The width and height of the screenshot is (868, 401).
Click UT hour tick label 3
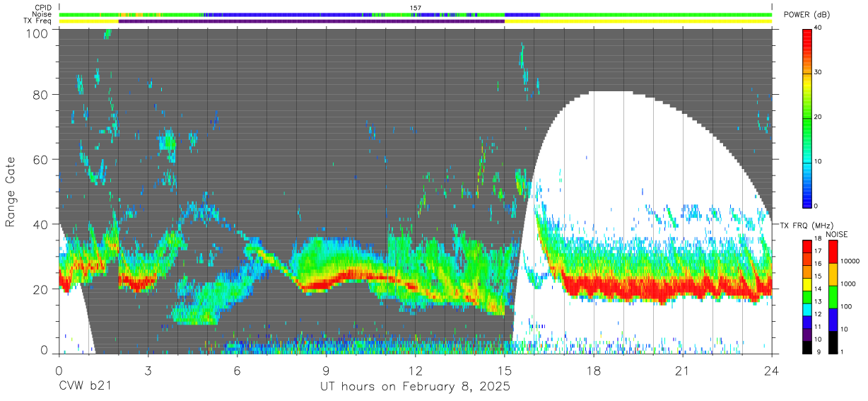pos(148,371)
